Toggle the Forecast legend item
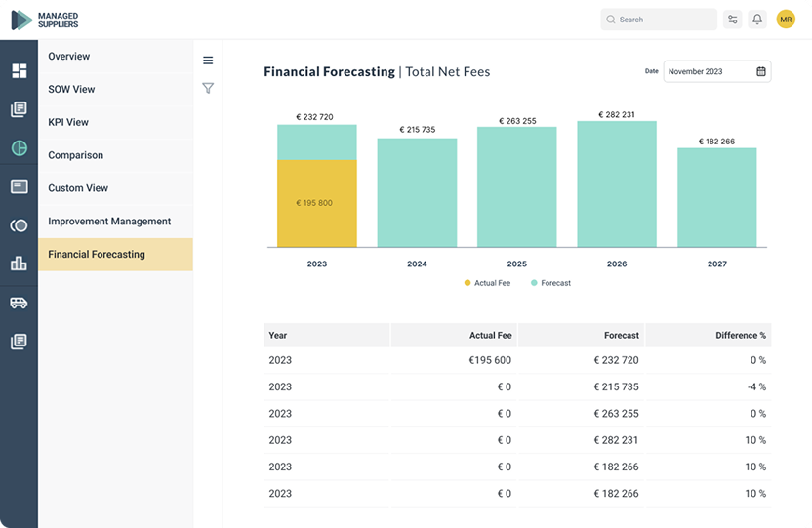This screenshot has height=528, width=812. (551, 283)
